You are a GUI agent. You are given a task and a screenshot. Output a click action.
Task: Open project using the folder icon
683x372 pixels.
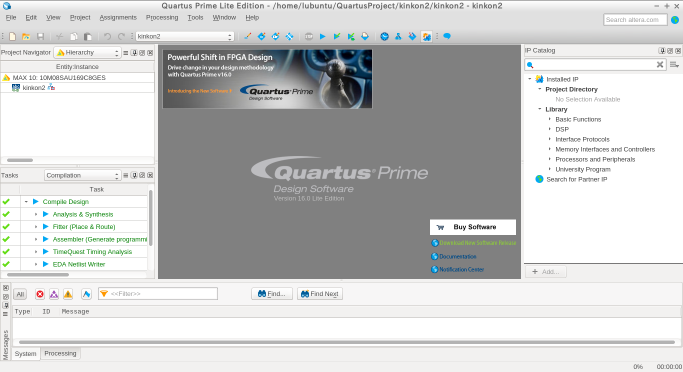(x=26, y=37)
